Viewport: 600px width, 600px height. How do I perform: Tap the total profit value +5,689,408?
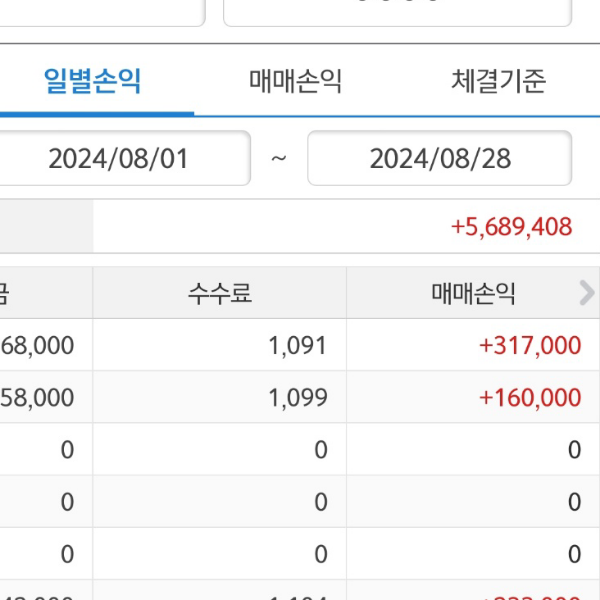pyautogui.click(x=511, y=227)
